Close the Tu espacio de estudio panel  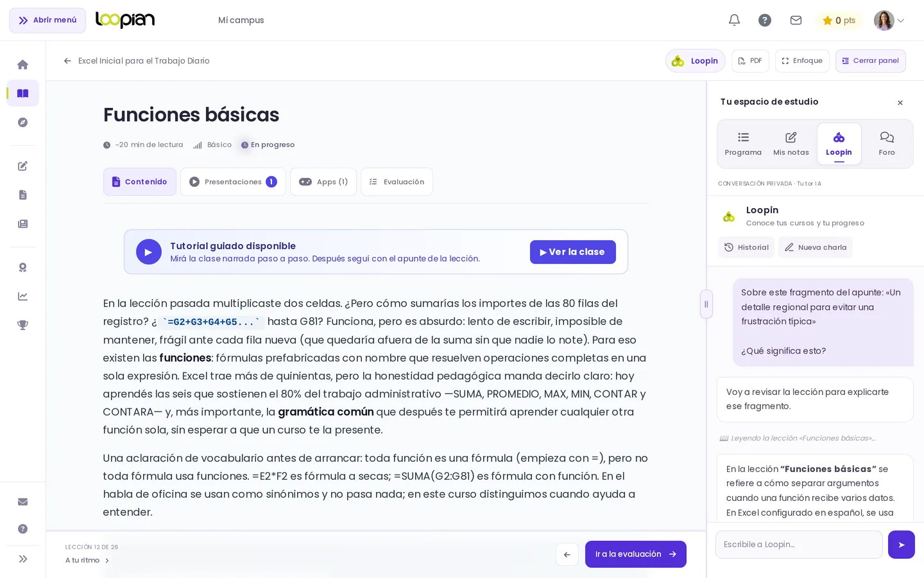click(900, 103)
